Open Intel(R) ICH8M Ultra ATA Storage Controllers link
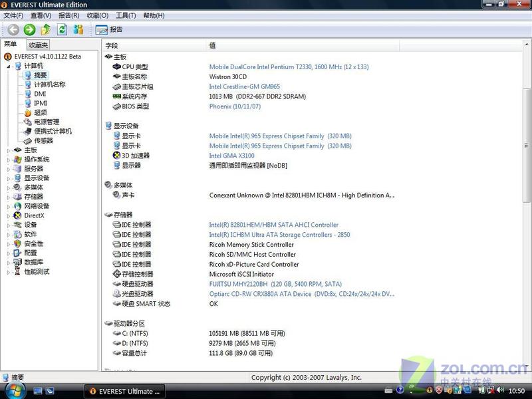 [279, 235]
